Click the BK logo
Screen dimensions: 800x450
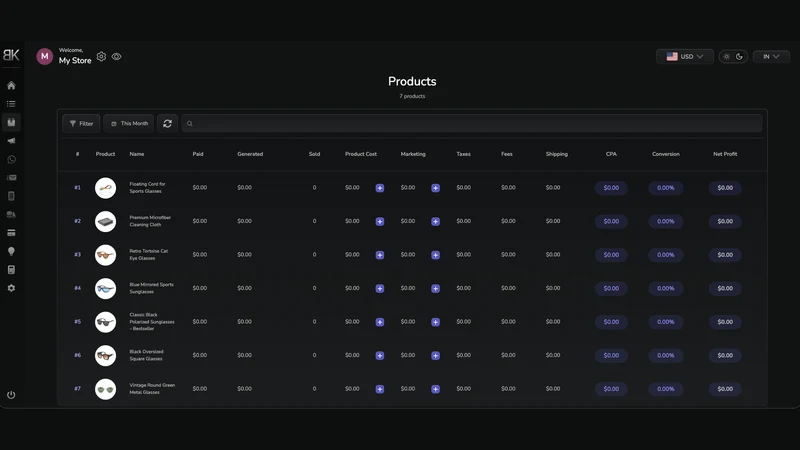click(11, 55)
